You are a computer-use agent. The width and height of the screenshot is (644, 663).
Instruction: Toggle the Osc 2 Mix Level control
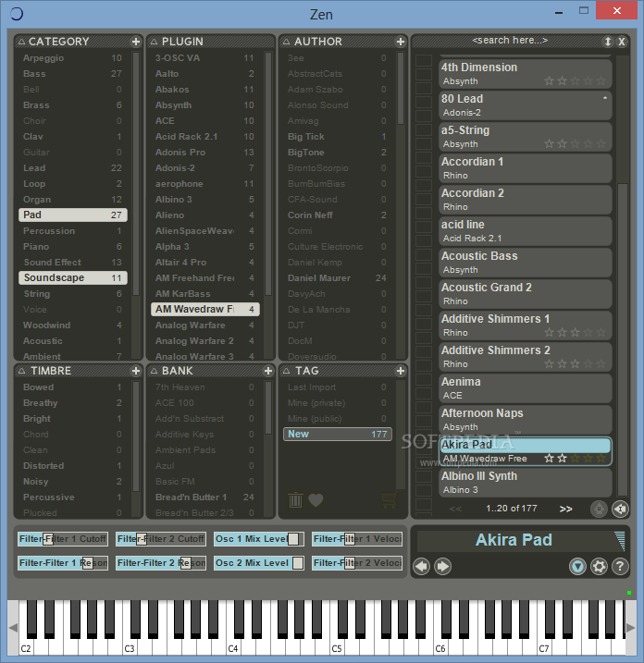258,563
